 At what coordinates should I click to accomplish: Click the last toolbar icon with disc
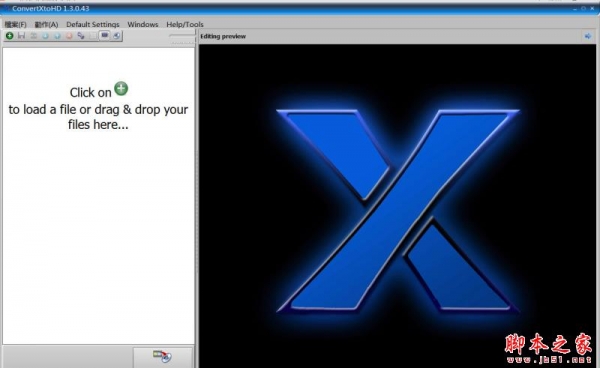tap(116, 36)
